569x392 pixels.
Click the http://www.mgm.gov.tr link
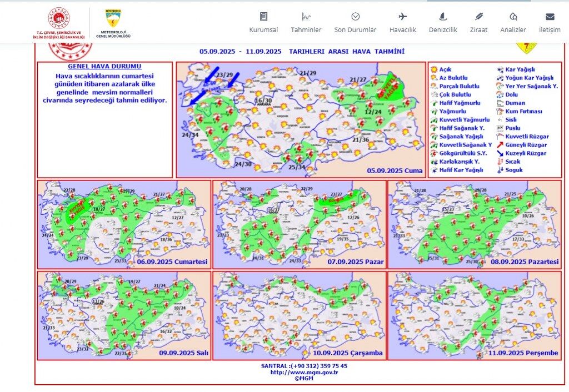coord(304,372)
